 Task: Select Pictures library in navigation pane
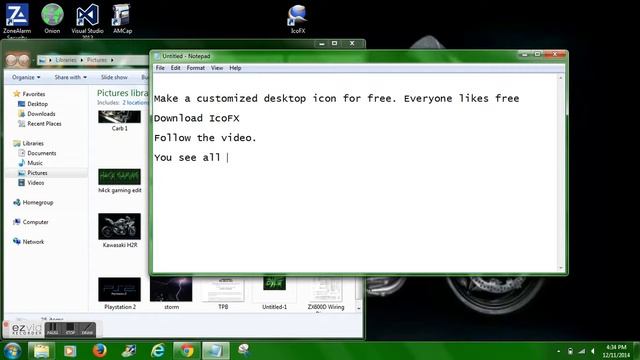click(x=37, y=173)
